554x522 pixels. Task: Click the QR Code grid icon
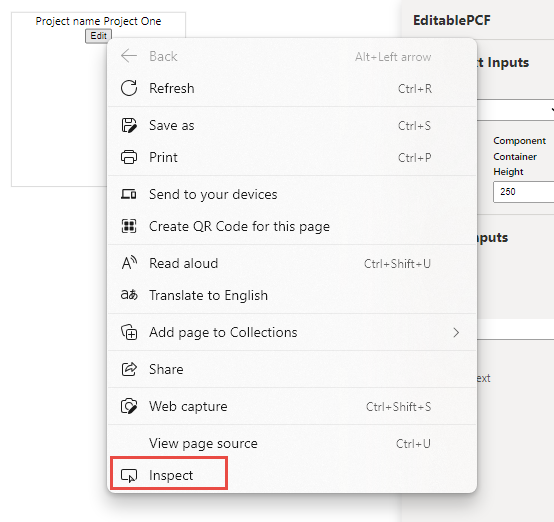pos(129,226)
